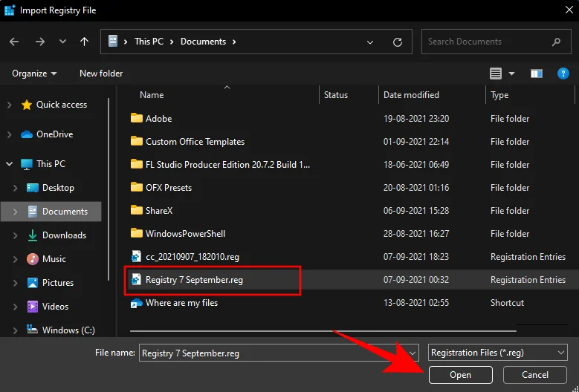This screenshot has width=579, height=392.
Task: Sort by the Name column header
Action: tap(152, 95)
